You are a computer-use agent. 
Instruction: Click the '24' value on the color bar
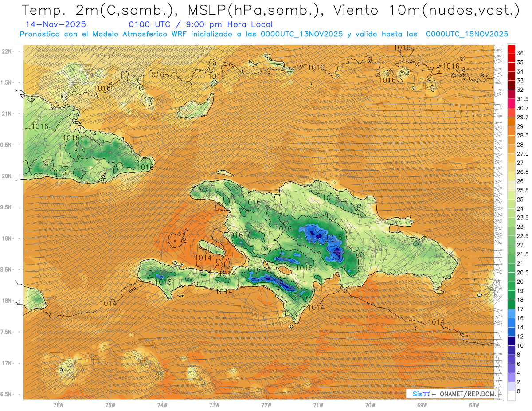(520, 208)
